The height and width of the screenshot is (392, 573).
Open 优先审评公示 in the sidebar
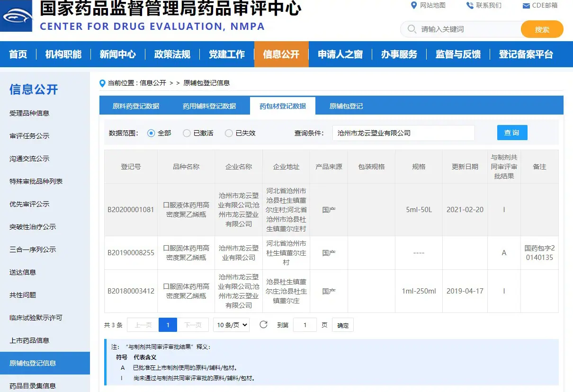[x=29, y=204]
